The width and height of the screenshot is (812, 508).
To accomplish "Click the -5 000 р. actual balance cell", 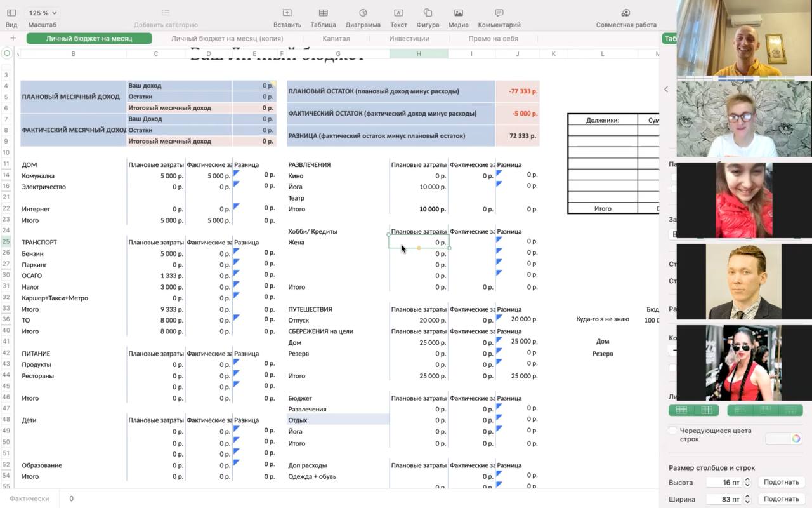I will click(518, 114).
